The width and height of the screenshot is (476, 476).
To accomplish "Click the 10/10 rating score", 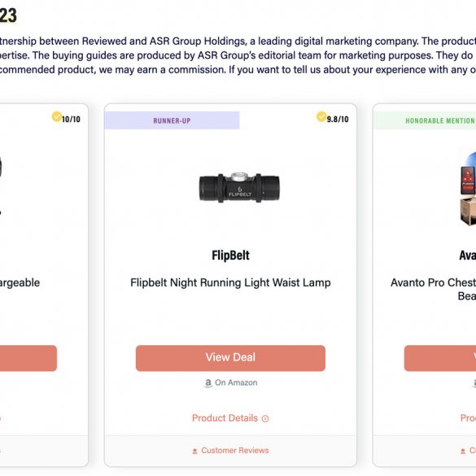I will [x=71, y=120].
